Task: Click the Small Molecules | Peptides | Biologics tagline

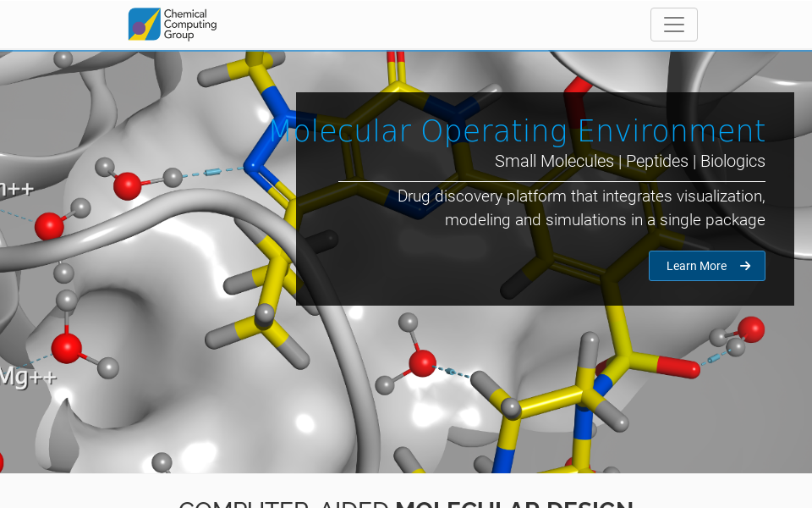Action: point(630,161)
